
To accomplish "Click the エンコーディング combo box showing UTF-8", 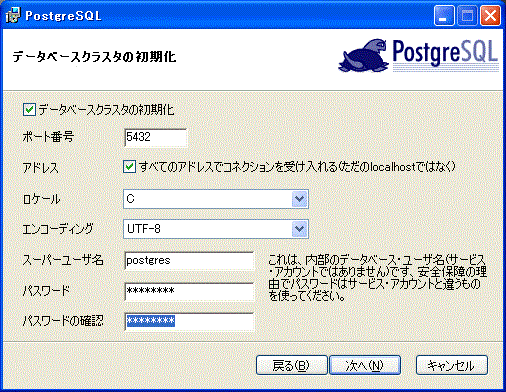I will coord(216,229).
